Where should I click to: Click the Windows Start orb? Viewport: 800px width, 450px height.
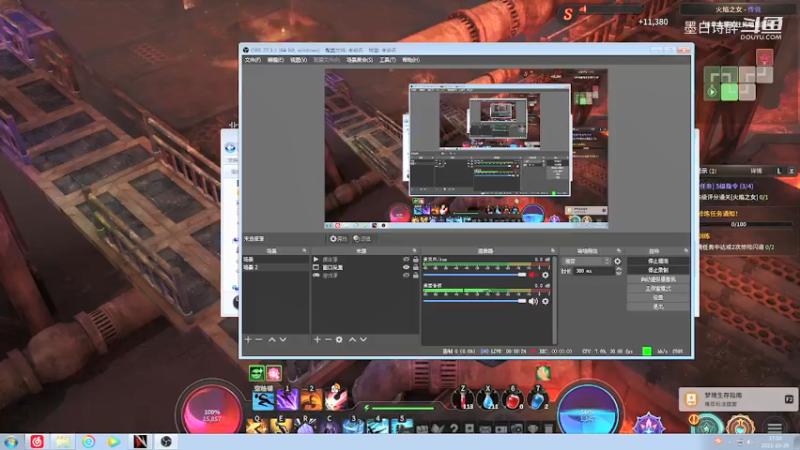pos(11,441)
